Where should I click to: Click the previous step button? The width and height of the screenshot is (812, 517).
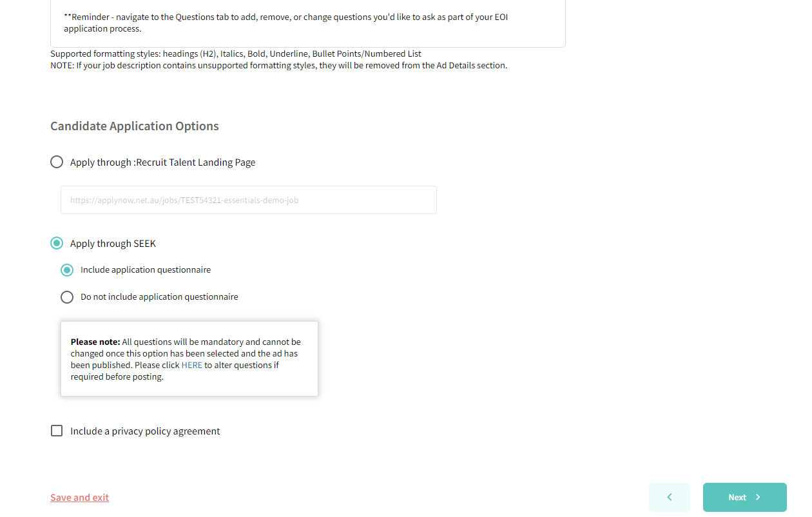tap(669, 497)
